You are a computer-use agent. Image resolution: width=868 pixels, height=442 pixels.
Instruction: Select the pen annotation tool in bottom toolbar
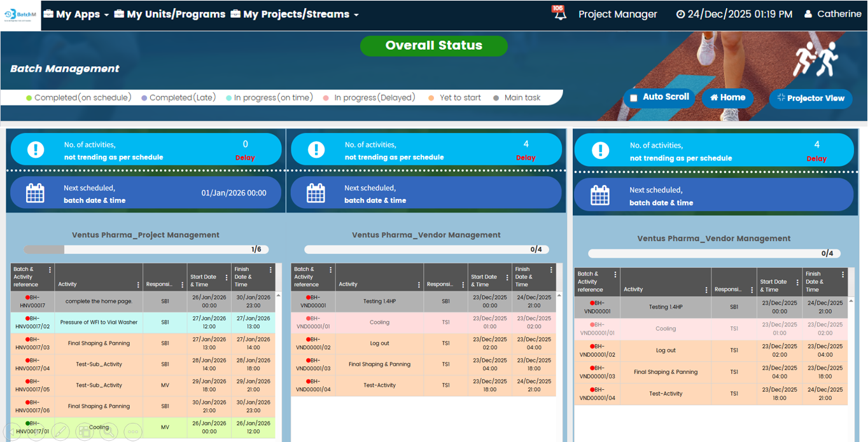coord(60,432)
